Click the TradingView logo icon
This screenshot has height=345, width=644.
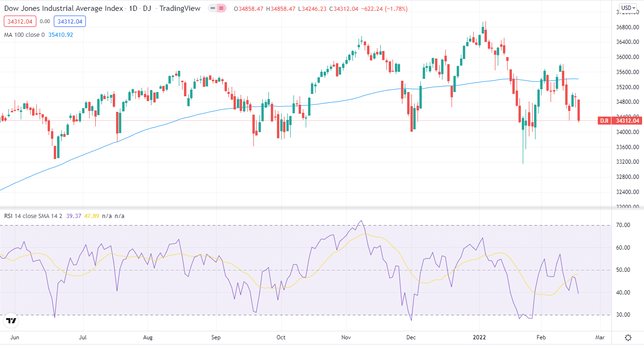point(11,321)
